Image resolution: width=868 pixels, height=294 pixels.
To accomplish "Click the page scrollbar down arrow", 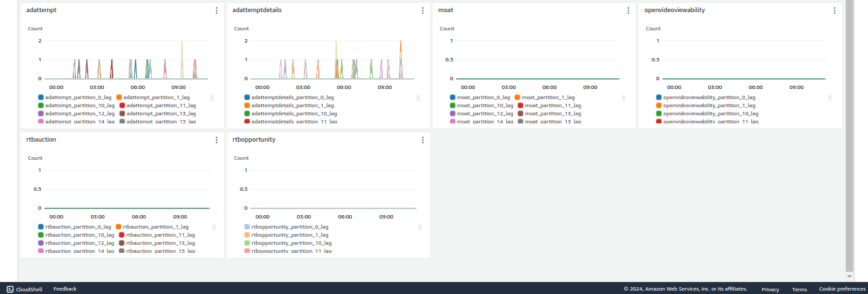I will coord(849,276).
